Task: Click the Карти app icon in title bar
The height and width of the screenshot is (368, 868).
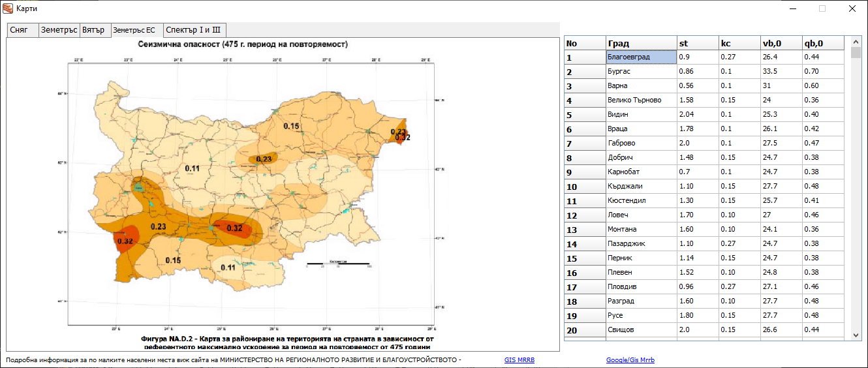Action: coord(8,8)
